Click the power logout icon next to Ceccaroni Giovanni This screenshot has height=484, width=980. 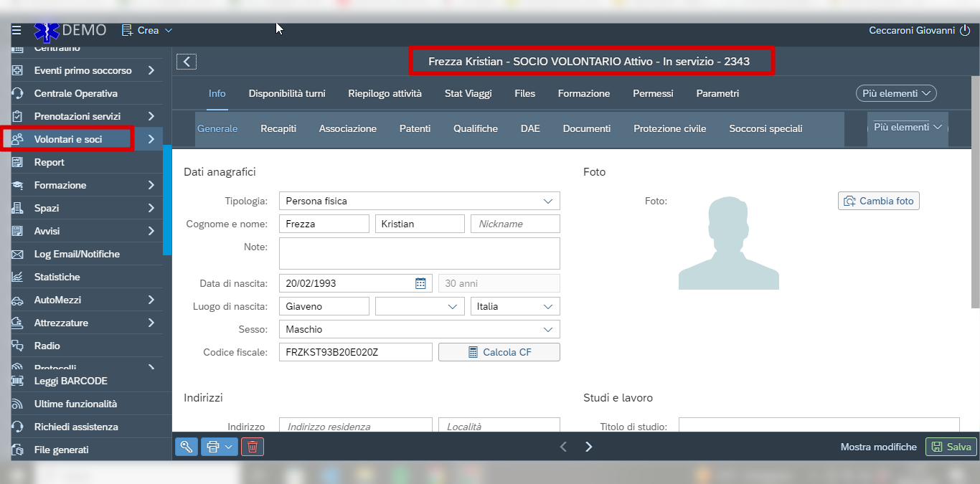click(965, 30)
